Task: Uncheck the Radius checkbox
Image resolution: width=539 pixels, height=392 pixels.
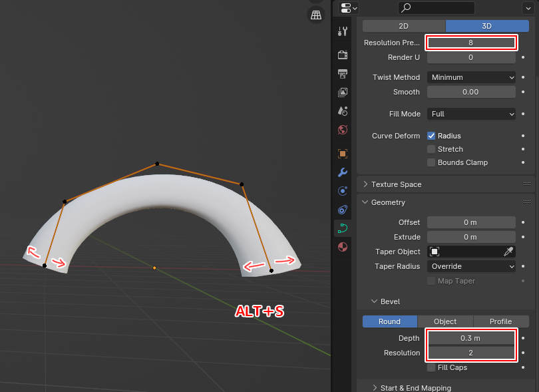Action: (431, 136)
